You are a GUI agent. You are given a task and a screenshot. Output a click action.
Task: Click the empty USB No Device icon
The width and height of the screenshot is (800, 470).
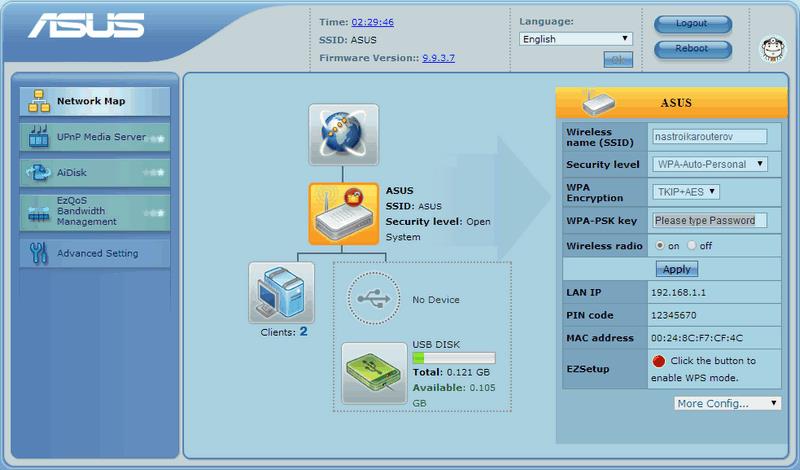point(373,298)
